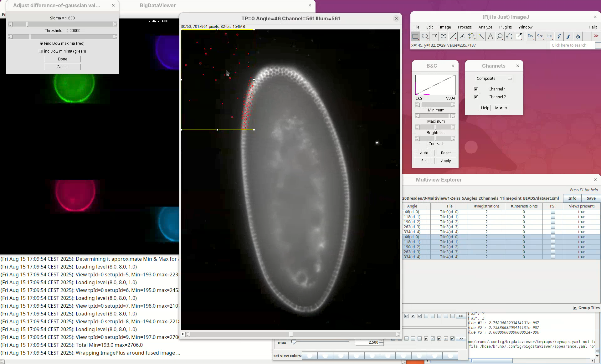Image resolution: width=601 pixels, height=364 pixels.
Task: Select the Polygon selection tool
Action: click(434, 36)
